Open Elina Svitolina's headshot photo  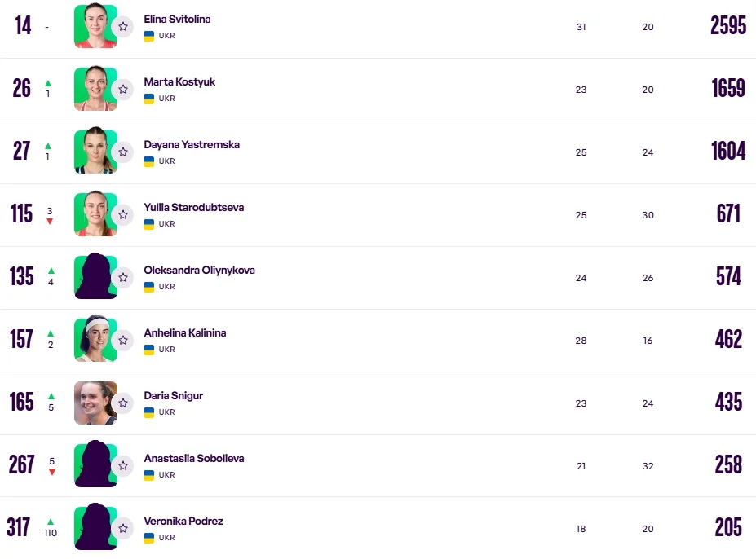pyautogui.click(x=95, y=26)
